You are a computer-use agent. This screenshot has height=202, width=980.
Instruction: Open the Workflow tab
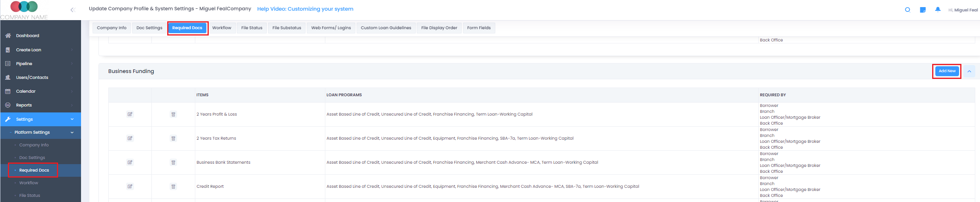point(222,28)
